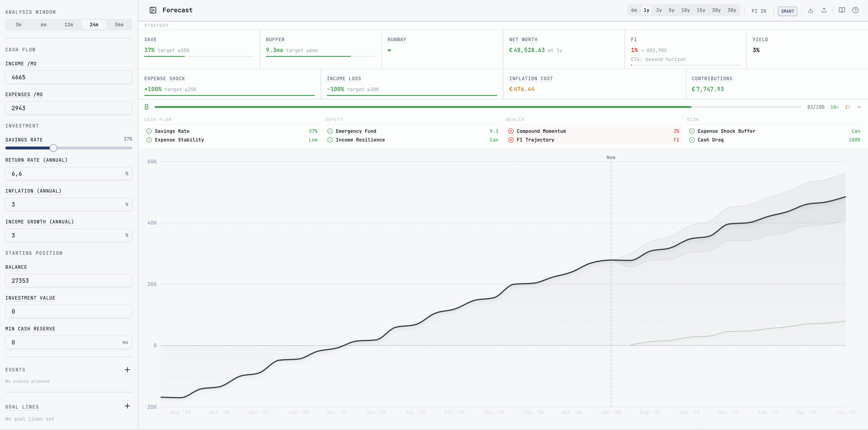
Task: Click the upload icon in the top toolbar
Action: point(824,10)
